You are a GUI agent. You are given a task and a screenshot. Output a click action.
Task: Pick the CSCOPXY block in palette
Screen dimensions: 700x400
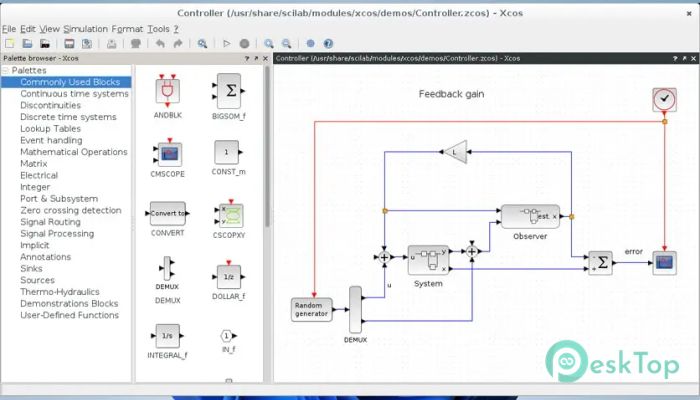[x=229, y=215]
